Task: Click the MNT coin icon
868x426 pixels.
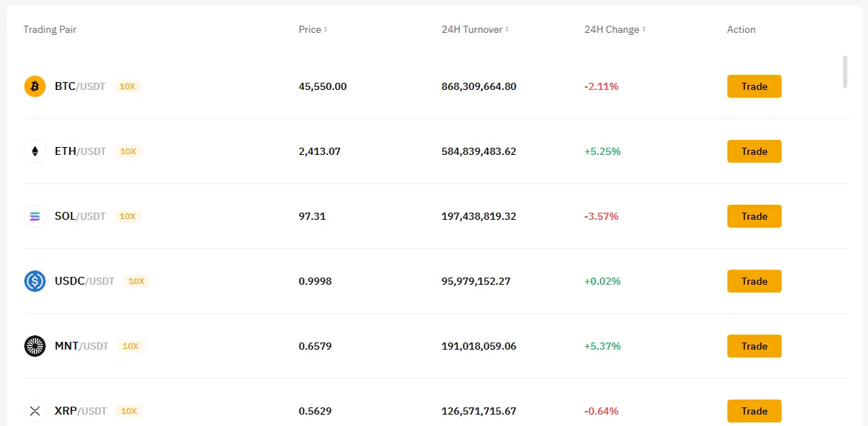Action: coord(35,346)
